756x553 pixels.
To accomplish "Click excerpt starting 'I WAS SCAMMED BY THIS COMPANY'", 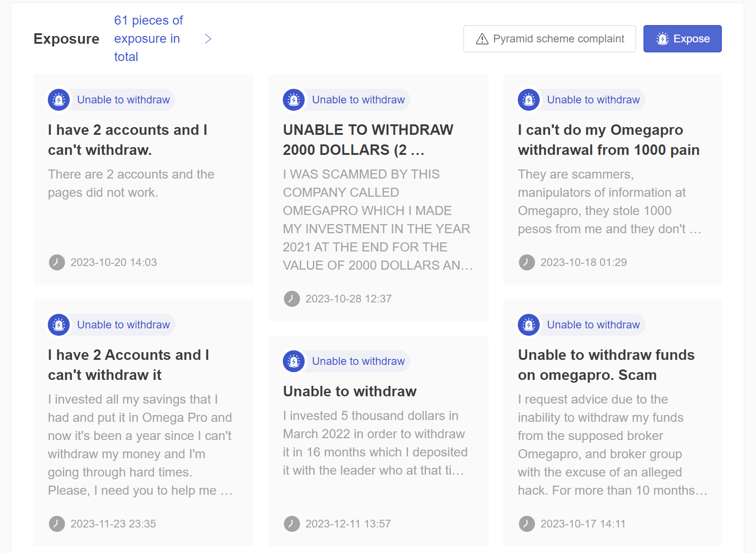I will point(378,220).
